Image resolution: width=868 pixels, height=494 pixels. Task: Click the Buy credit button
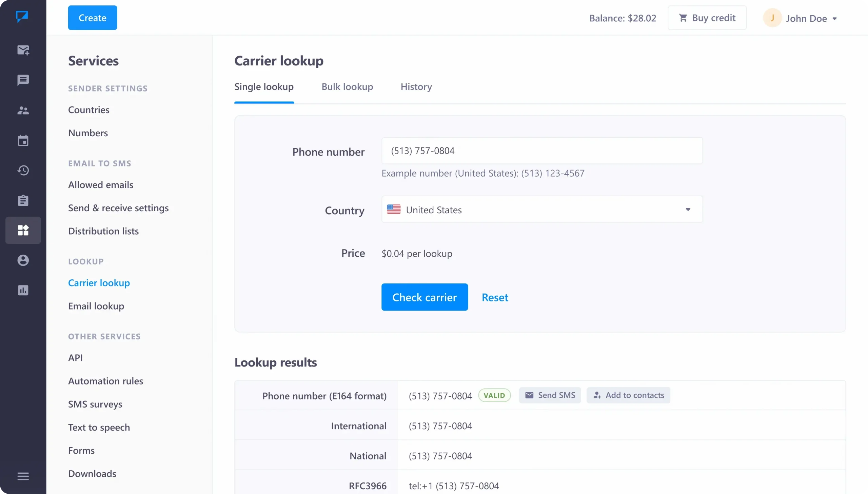(x=707, y=18)
